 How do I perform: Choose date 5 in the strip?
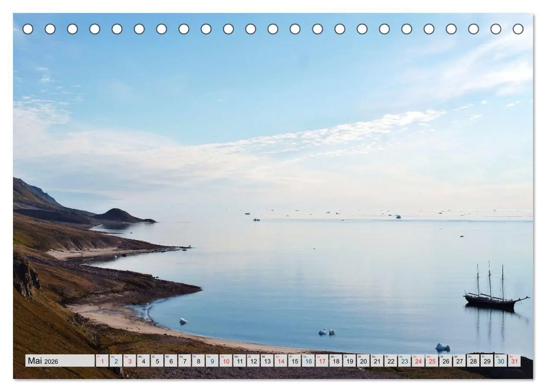[x=157, y=361]
